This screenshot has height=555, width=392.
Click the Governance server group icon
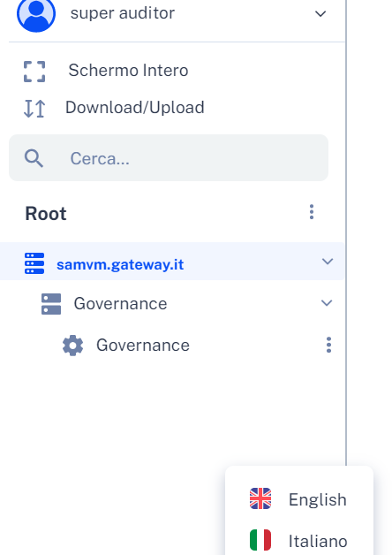tap(51, 304)
